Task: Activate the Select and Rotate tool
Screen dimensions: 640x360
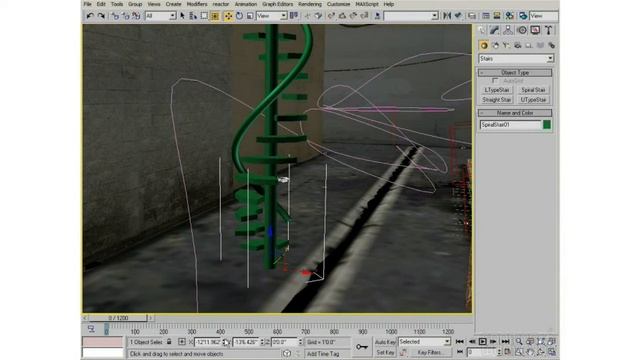Action: (239, 16)
